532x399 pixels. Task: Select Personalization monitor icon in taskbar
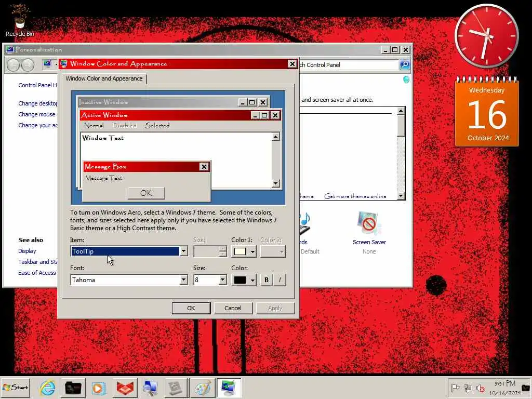click(x=229, y=388)
